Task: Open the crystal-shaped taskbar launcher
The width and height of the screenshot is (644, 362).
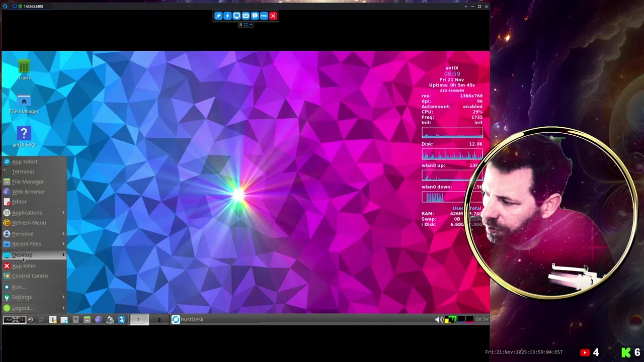Action: tap(110, 319)
